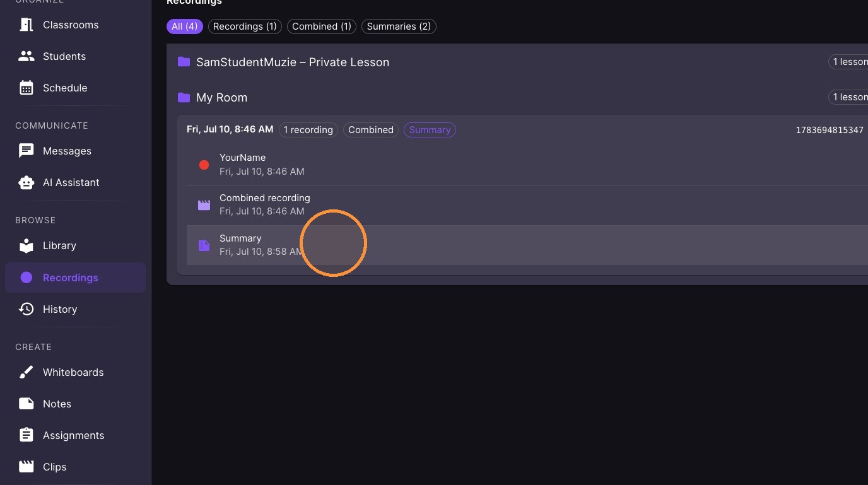Click the Whiteboards brush icon
The image size is (868, 485).
point(26,372)
